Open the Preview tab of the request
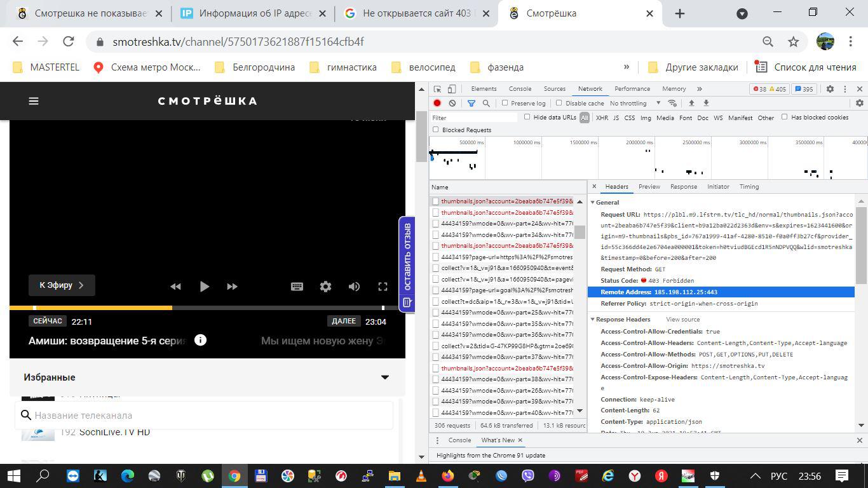Screen dimensions: 868x488 [649, 187]
